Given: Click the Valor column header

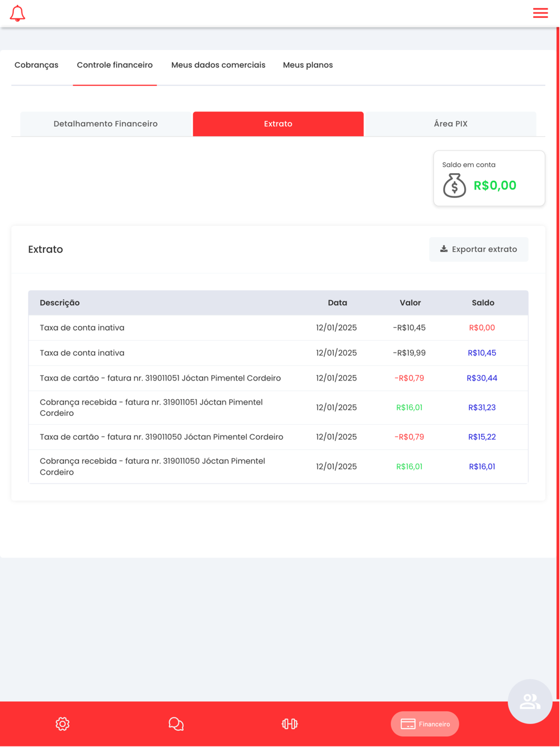Looking at the screenshot, I should point(410,303).
